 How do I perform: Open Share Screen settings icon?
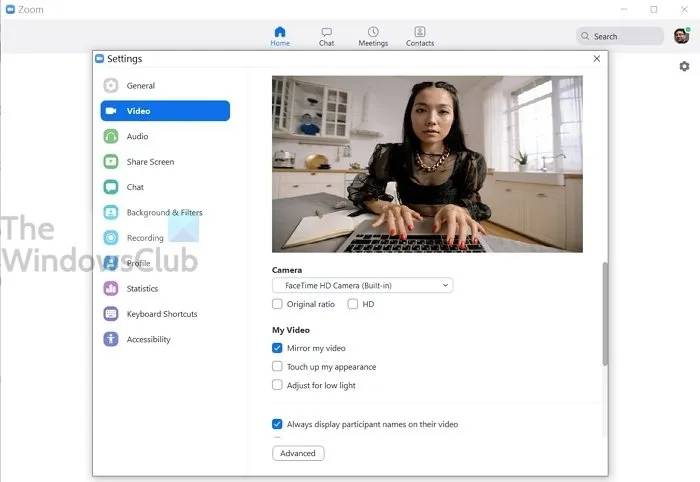(111, 162)
